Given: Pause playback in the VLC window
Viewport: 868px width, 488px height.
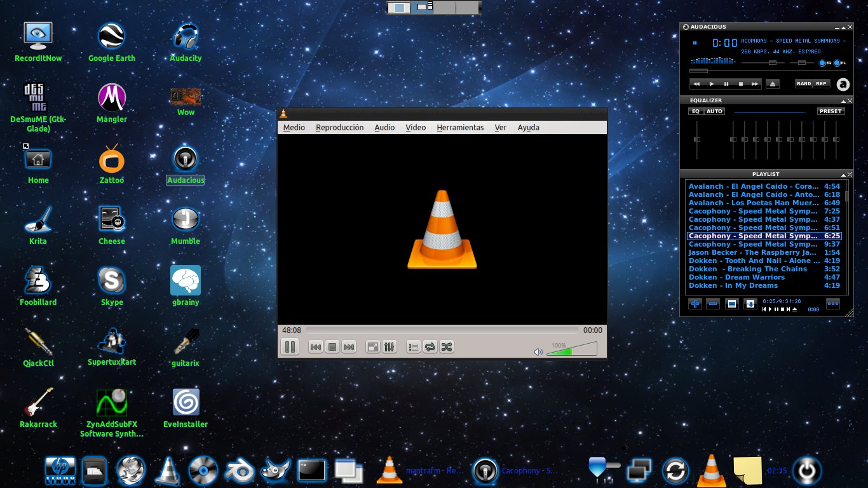Looking at the screenshot, I should 289,347.
